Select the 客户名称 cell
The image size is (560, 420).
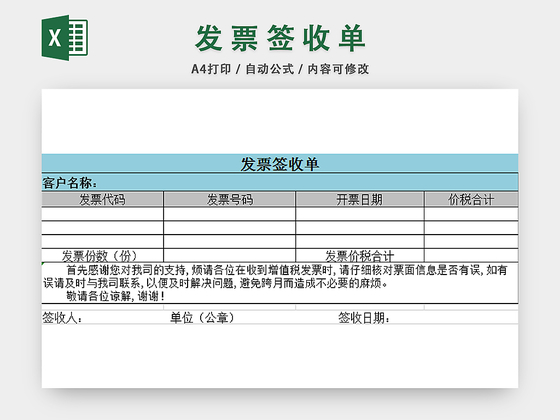click(x=280, y=182)
